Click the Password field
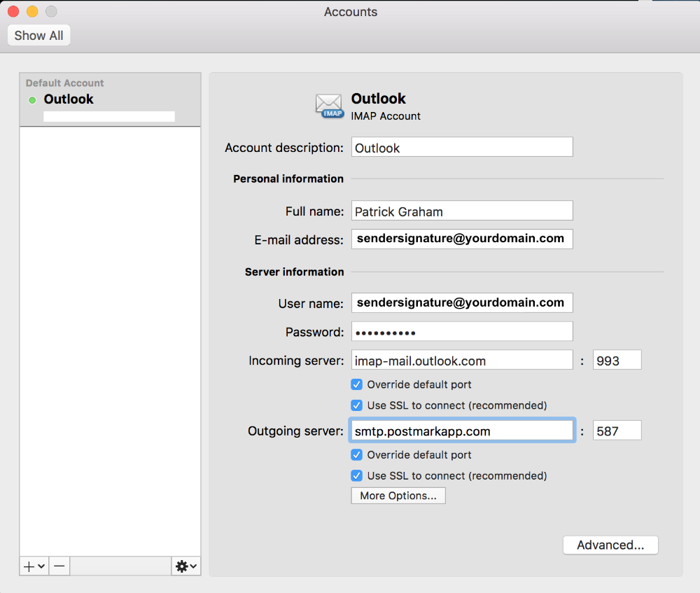Viewport: 700px width, 593px height. [x=461, y=332]
